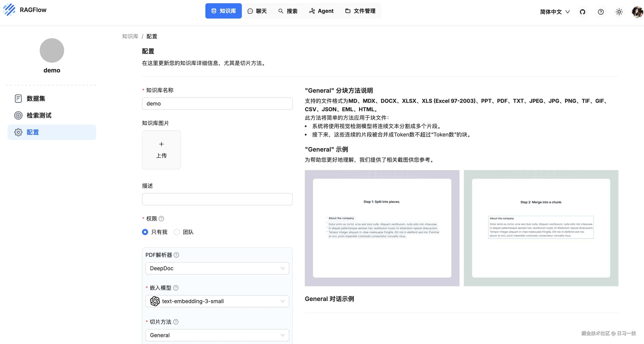Click the 权限 help tooltip icon
The width and height of the screenshot is (644, 344).
[161, 219]
